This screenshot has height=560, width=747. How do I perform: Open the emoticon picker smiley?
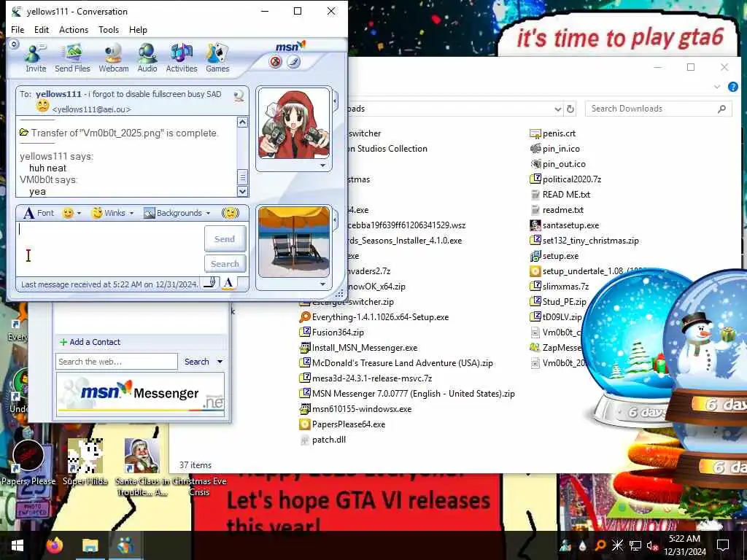coord(68,213)
